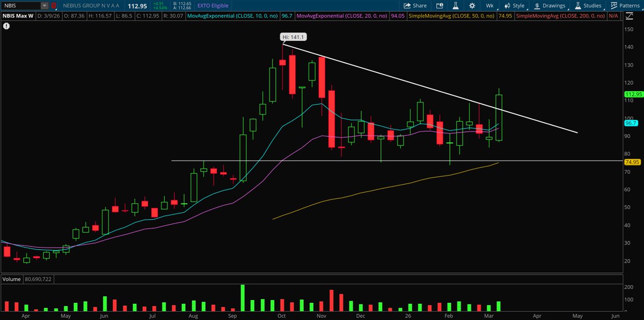The height and width of the screenshot is (320, 644).
Task: Click the Volume label in lower panel
Action: 11,279
